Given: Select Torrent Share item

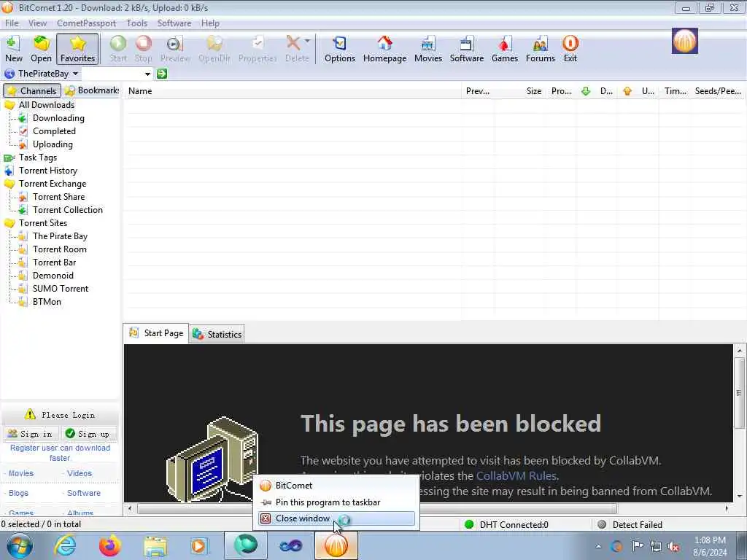Looking at the screenshot, I should 58,197.
